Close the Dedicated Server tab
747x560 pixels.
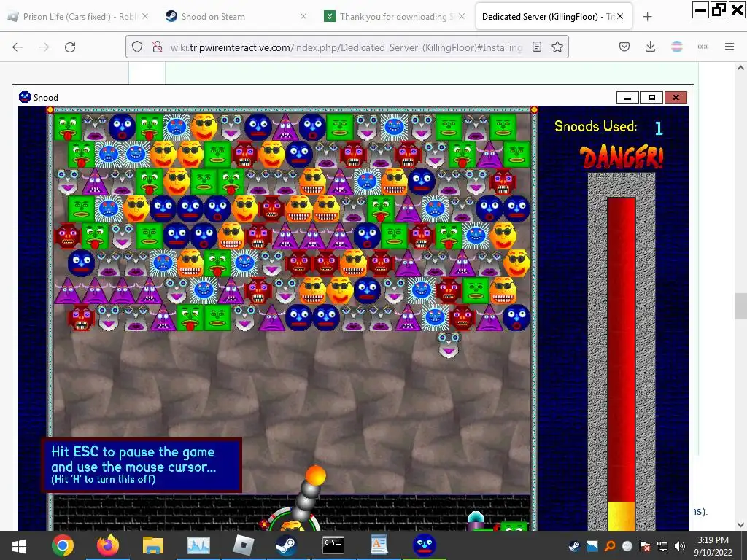pos(620,16)
